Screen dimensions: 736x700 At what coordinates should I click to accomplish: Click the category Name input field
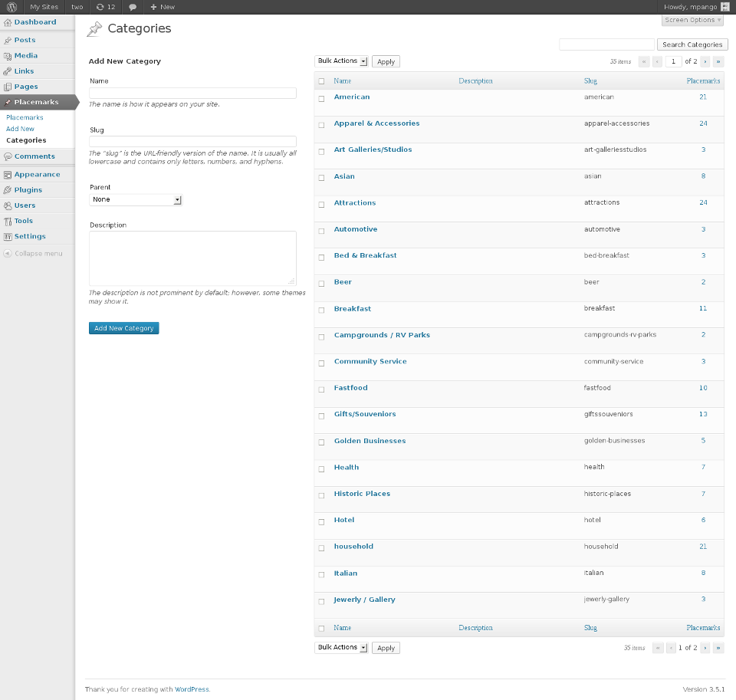tap(192, 93)
